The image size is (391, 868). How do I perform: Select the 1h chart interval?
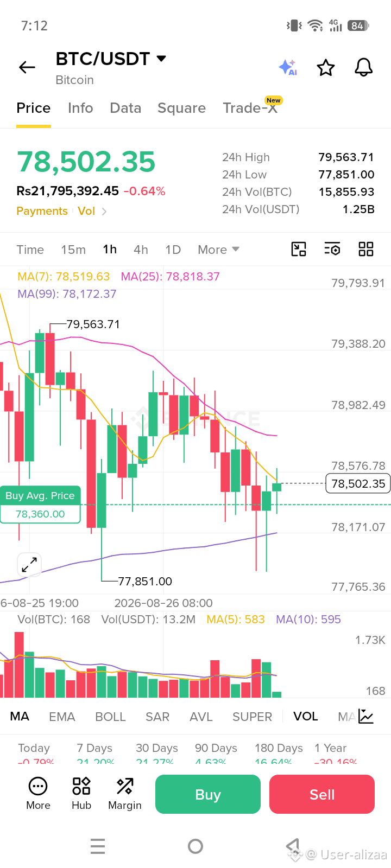(110, 249)
